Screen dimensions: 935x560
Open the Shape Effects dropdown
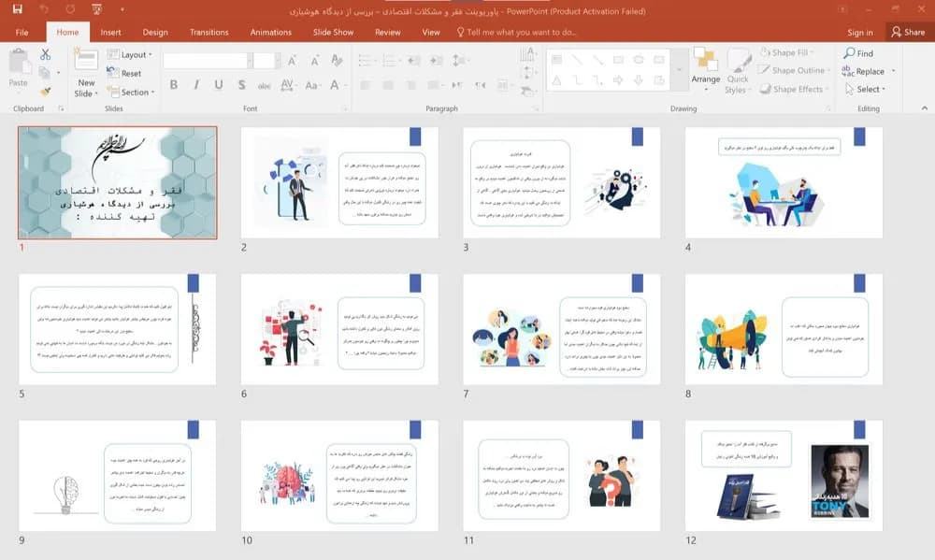click(794, 89)
